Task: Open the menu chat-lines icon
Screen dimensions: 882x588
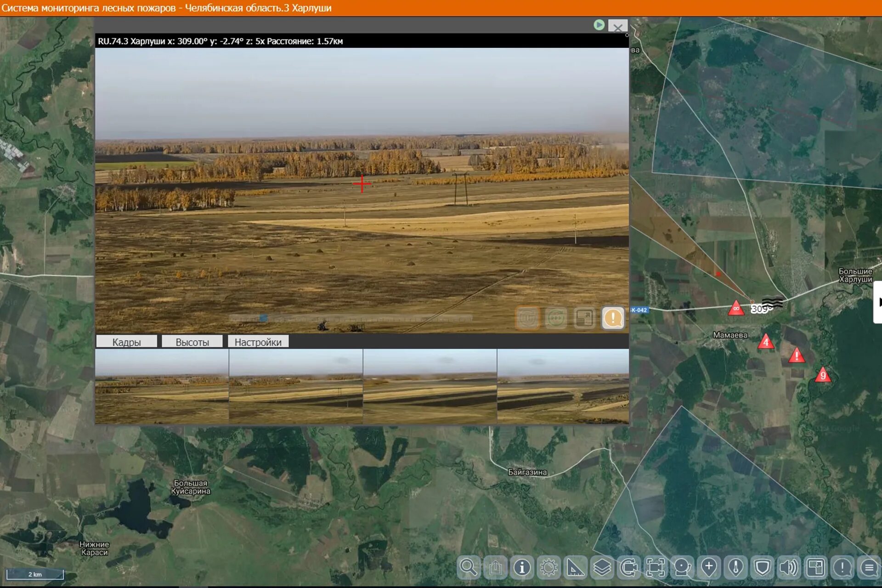Action: pyautogui.click(x=869, y=568)
